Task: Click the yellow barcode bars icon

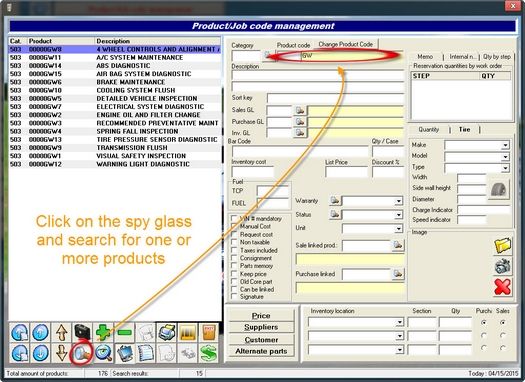Action: [188, 332]
